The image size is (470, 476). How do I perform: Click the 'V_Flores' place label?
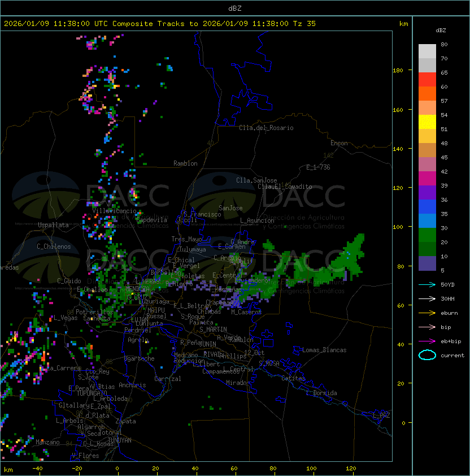(85, 456)
